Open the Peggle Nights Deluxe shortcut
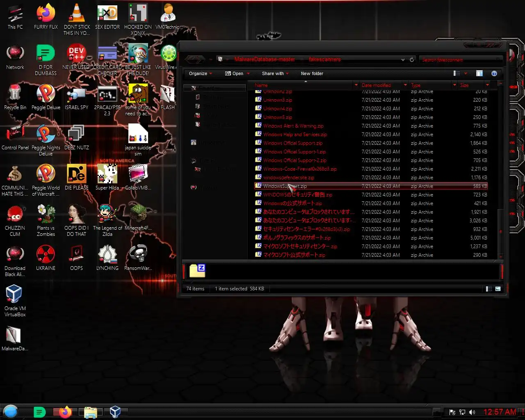The image size is (525, 420). click(46, 140)
